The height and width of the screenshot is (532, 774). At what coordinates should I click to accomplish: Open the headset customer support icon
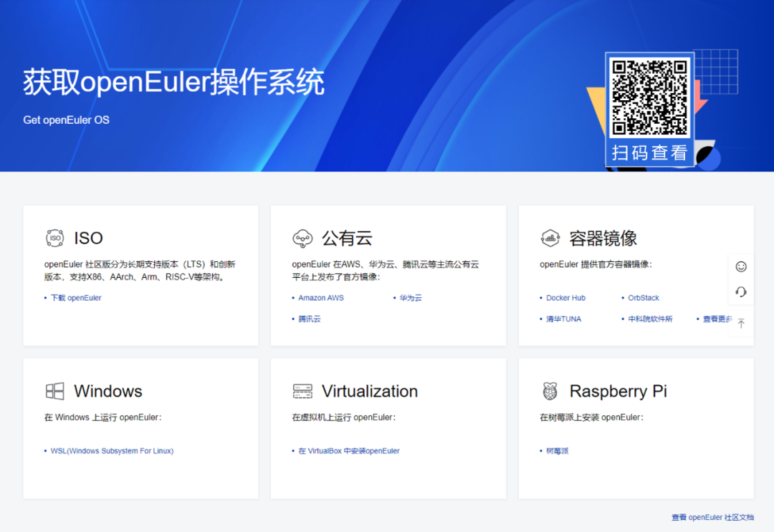point(741,292)
